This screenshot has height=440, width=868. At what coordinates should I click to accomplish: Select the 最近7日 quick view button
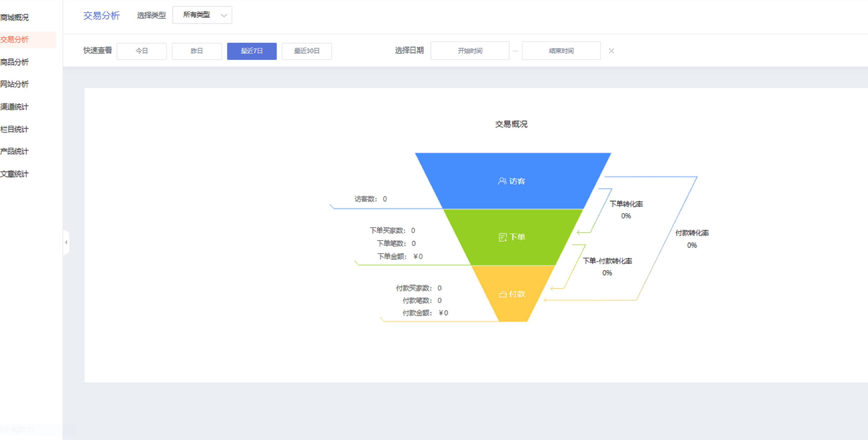[252, 51]
